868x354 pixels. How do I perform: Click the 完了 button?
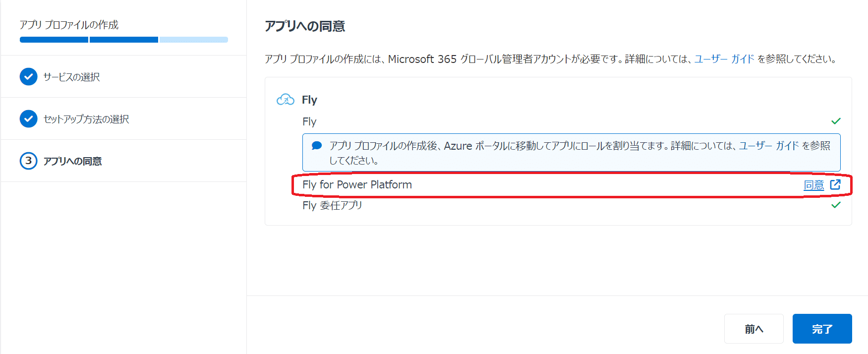coord(822,329)
